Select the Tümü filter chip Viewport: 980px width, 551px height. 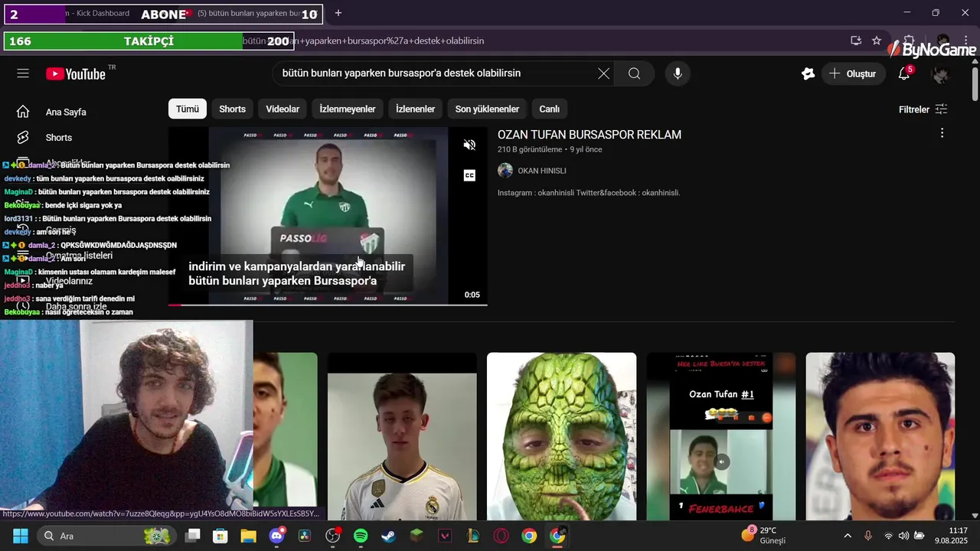[188, 109]
